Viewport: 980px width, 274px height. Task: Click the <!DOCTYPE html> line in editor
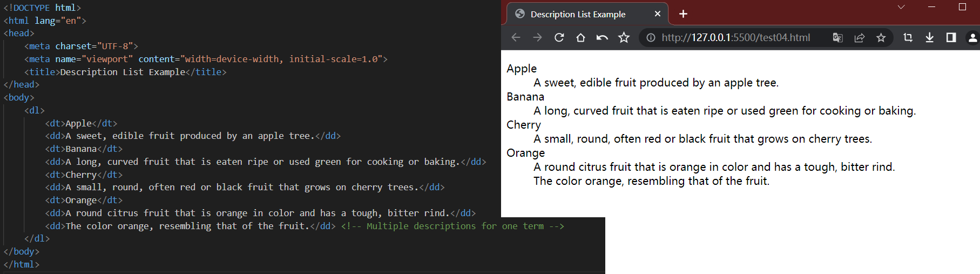42,8
